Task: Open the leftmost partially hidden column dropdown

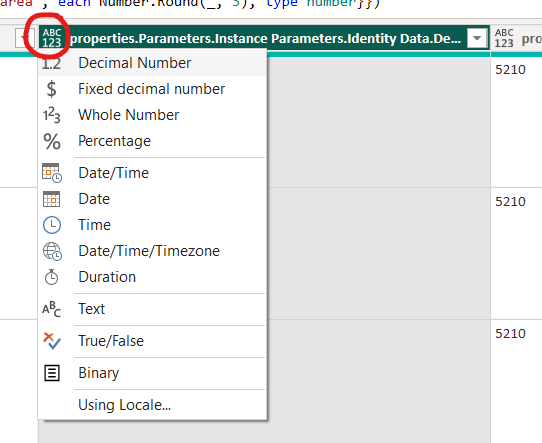Action: tap(25, 38)
